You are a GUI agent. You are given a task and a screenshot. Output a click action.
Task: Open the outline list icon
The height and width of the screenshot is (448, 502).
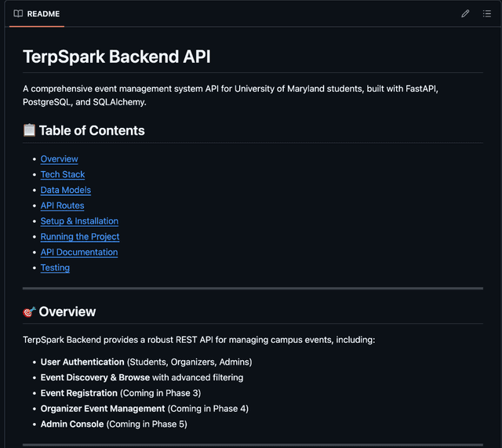point(487,13)
